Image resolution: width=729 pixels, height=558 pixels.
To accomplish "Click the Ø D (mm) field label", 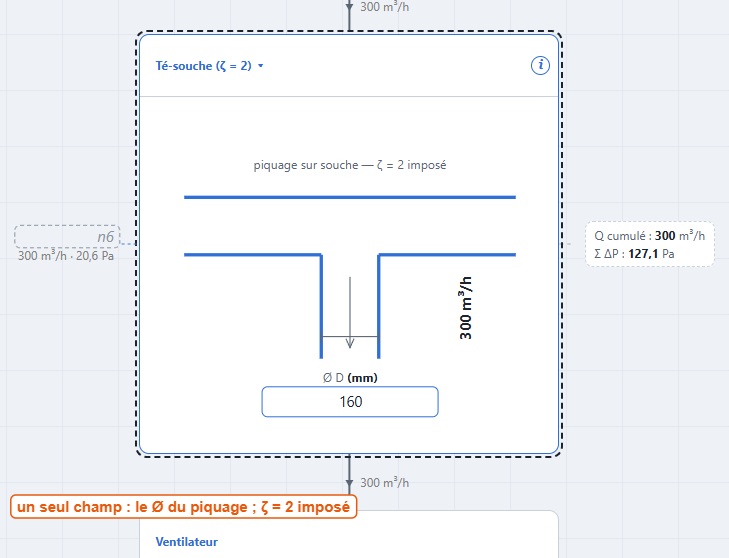I will [350, 378].
